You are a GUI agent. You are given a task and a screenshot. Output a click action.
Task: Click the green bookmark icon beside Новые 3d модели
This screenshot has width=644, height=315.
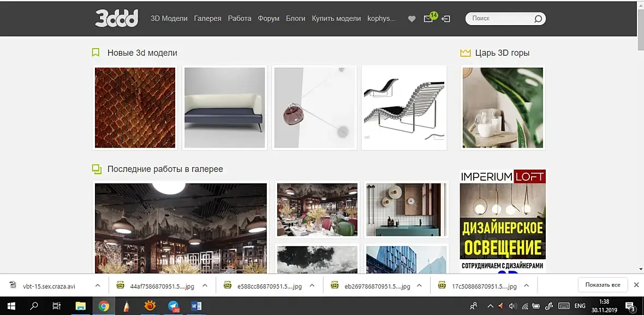(x=96, y=52)
